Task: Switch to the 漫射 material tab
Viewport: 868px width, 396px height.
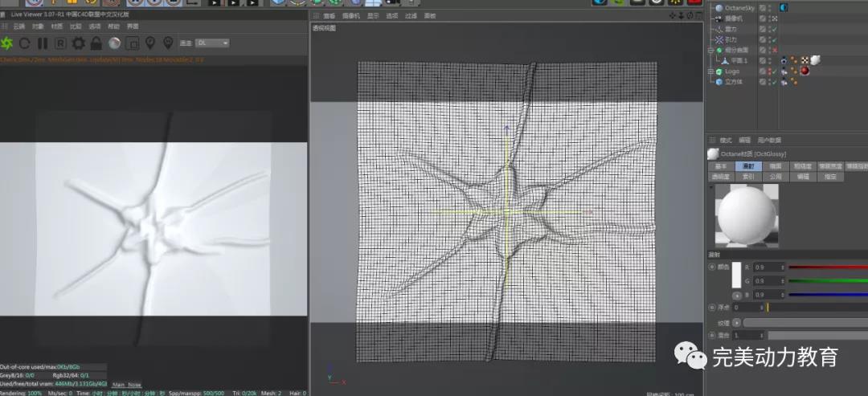Action: (747, 166)
